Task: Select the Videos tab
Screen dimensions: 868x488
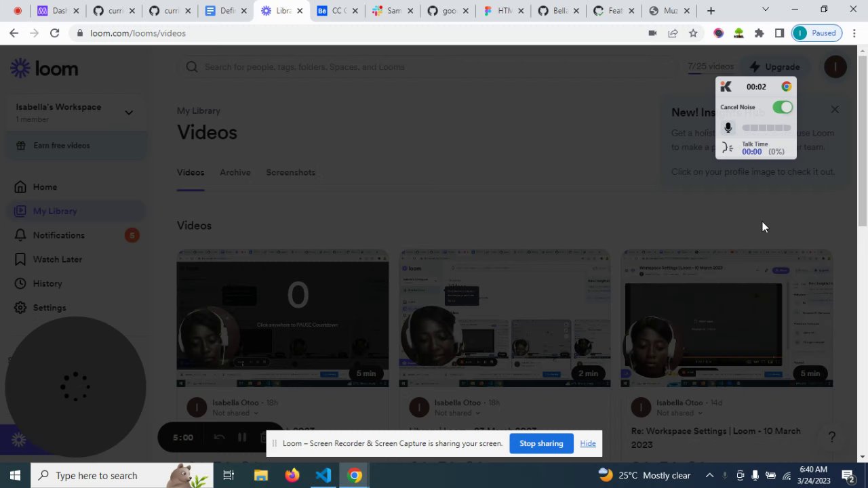Action: tap(191, 172)
